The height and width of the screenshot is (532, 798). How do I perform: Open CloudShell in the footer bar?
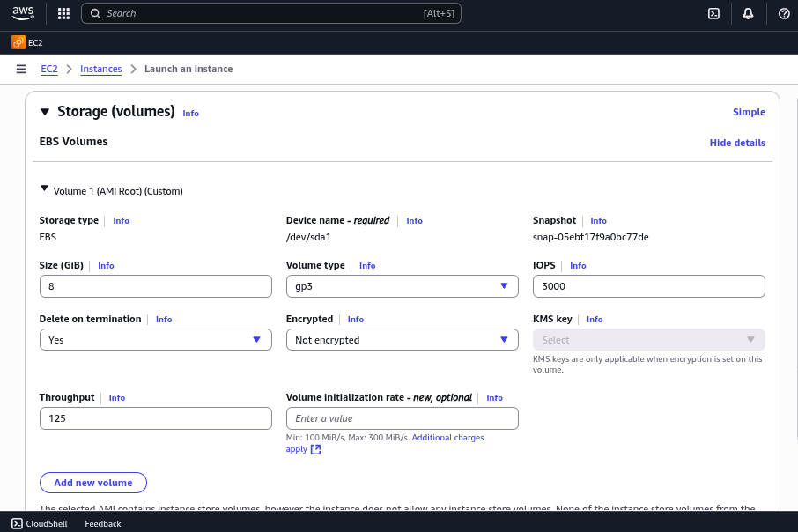coord(39,523)
